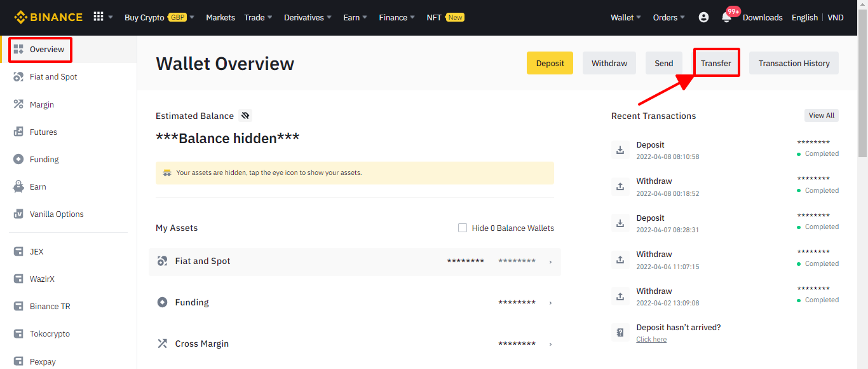This screenshot has height=369, width=868.
Task: Select Vanilla Options label in sidebar
Action: [57, 214]
